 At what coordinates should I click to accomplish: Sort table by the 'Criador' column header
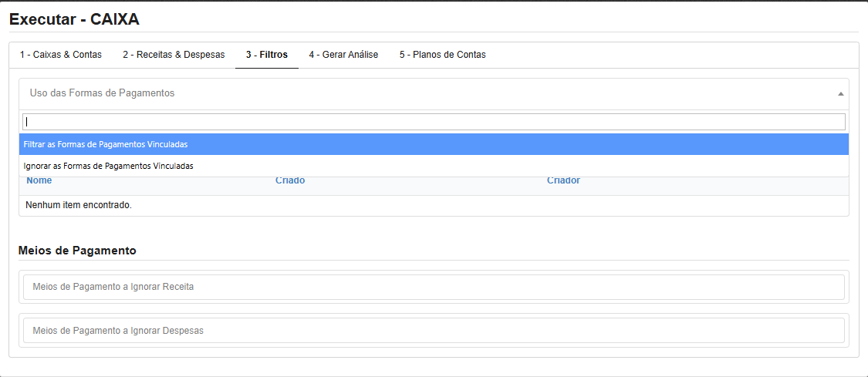(563, 181)
